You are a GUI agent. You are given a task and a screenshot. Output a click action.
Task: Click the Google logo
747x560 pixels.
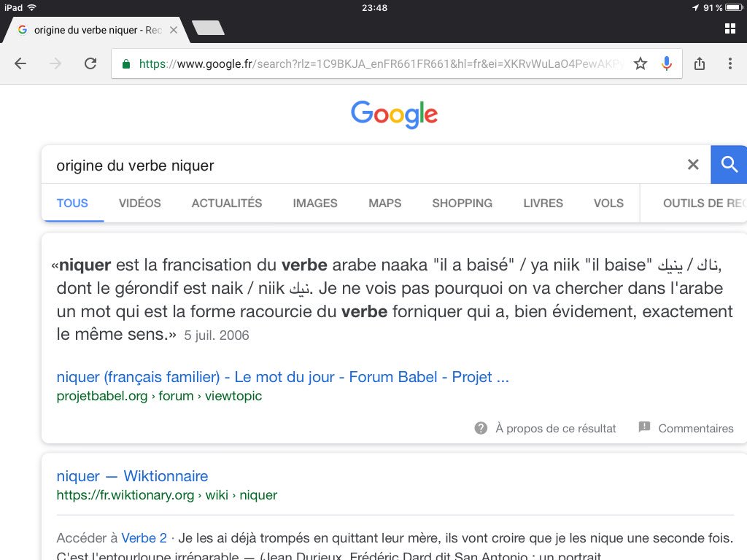coord(394,114)
